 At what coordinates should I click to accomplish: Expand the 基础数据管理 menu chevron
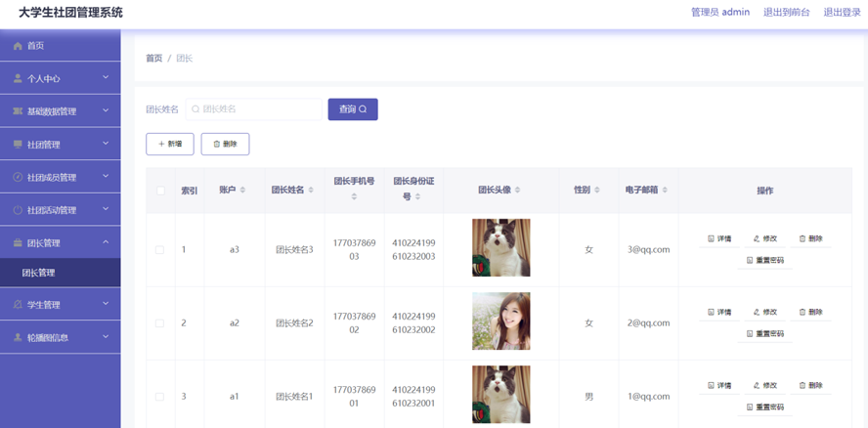pyautogui.click(x=106, y=110)
